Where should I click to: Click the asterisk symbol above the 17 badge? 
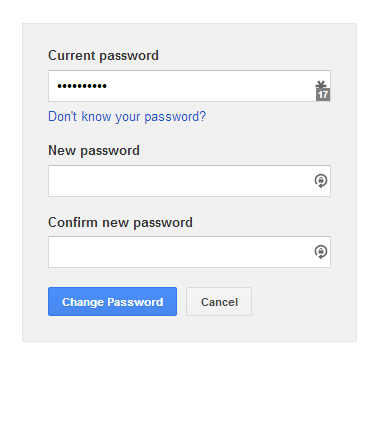(320, 85)
